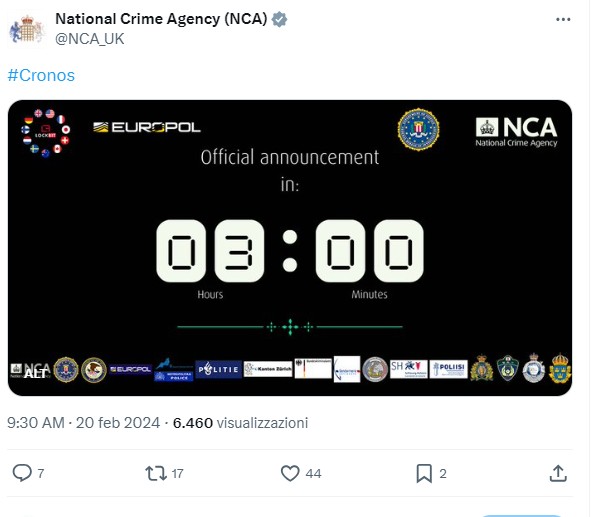Viewport: 600px width, 517px height.
Task: Click the retweet count 17
Action: click(x=177, y=473)
